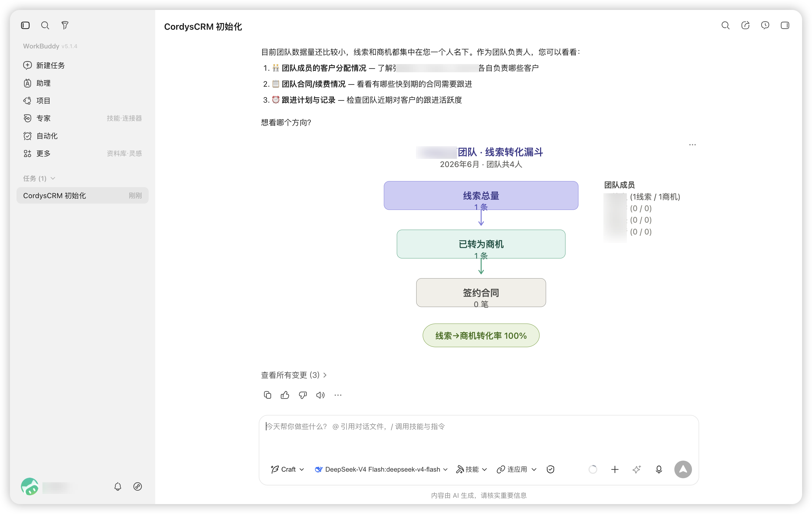Collapse the left sidebar panel icon
The height and width of the screenshot is (514, 812).
25,25
